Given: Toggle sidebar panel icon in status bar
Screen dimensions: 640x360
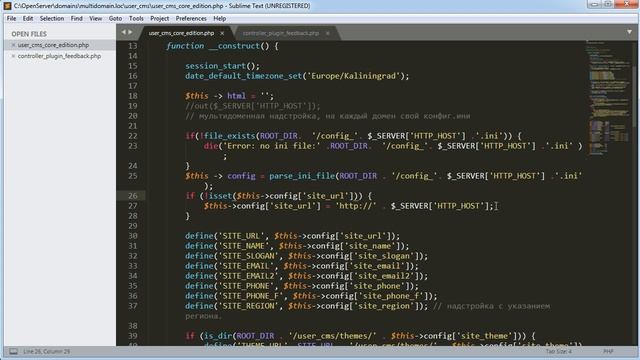Looking at the screenshot, I should [x=13, y=351].
